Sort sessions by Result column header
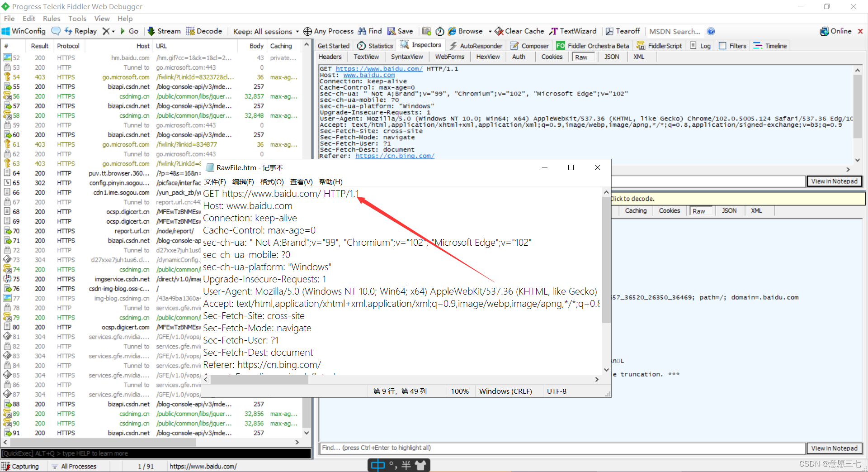The width and height of the screenshot is (868, 472). coord(39,46)
